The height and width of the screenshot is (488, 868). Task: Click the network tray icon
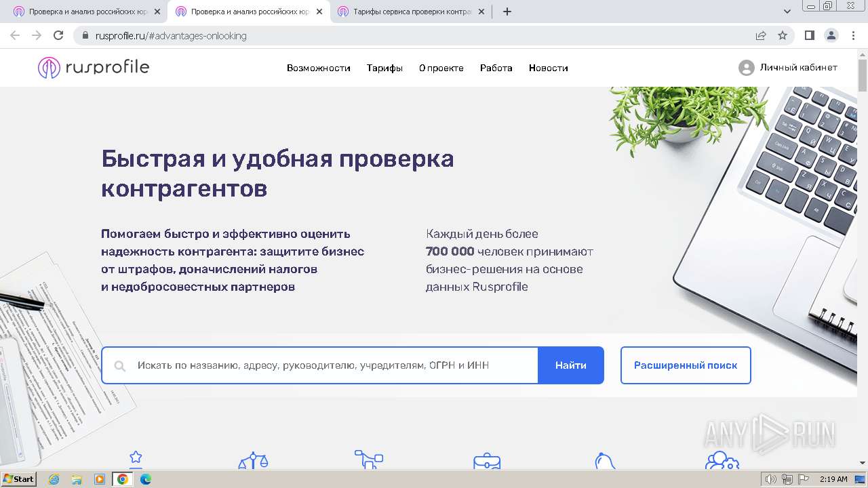click(x=787, y=479)
